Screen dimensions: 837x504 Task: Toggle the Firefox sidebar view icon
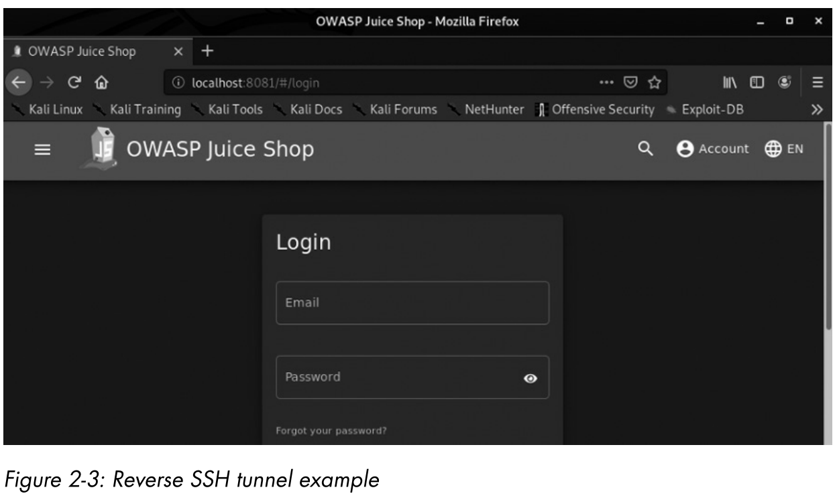pos(756,83)
